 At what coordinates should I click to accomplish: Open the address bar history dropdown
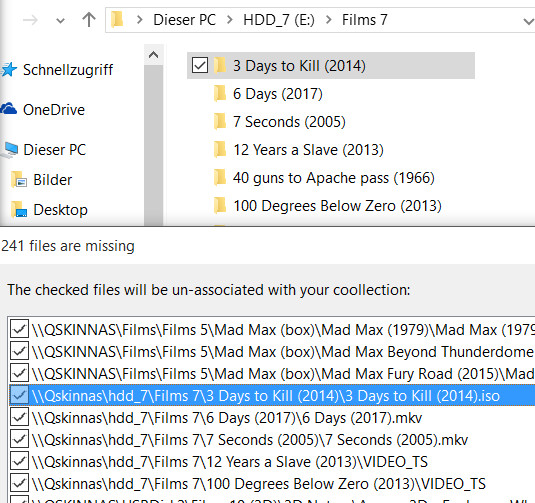pos(529,21)
